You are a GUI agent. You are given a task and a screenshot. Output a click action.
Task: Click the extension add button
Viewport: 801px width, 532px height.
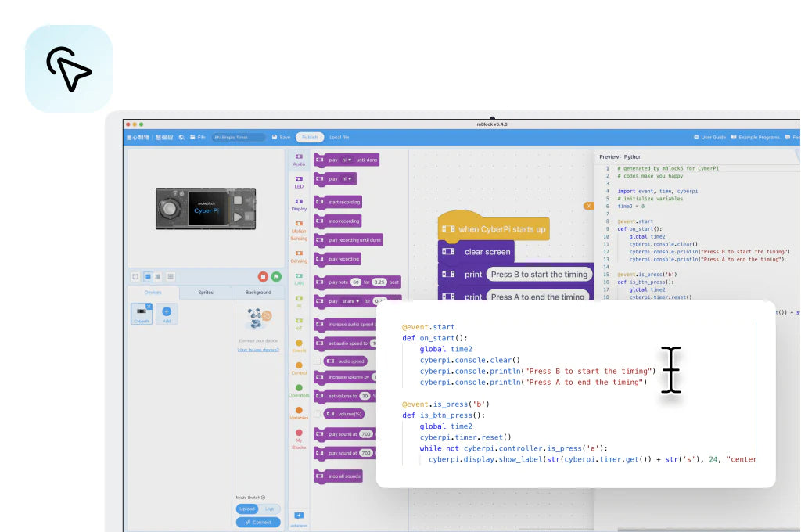coord(299,516)
